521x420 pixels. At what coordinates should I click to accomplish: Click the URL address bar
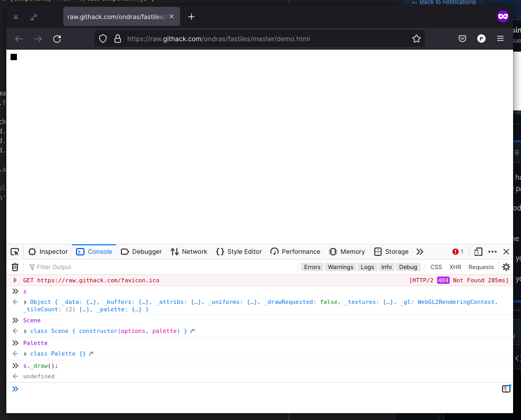259,39
